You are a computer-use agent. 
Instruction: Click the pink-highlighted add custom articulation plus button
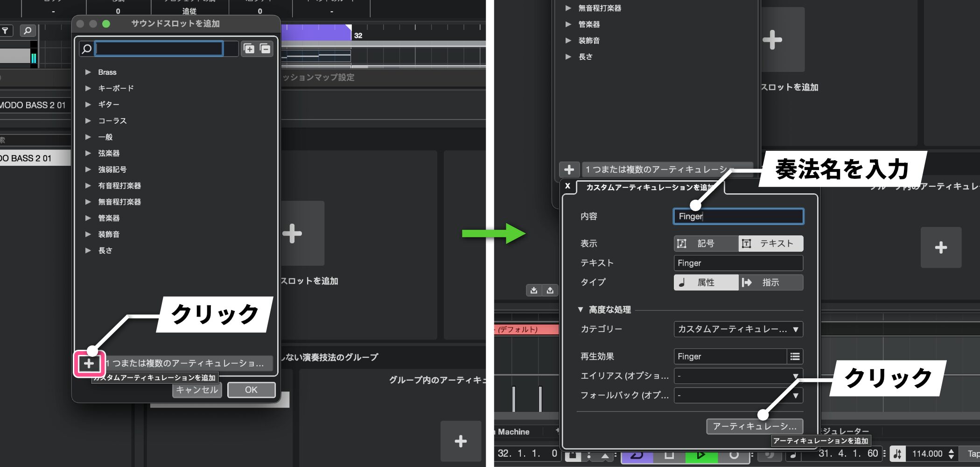coord(89,363)
